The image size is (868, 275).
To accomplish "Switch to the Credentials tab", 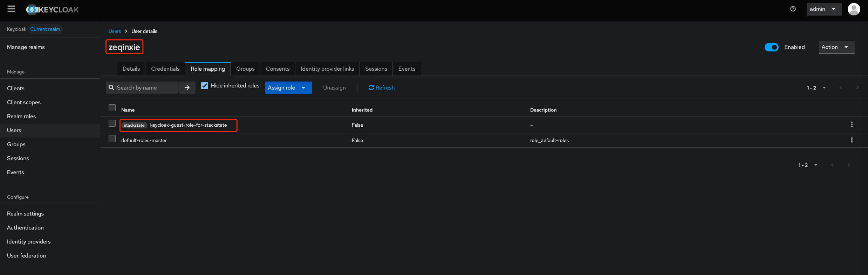I will click(165, 69).
